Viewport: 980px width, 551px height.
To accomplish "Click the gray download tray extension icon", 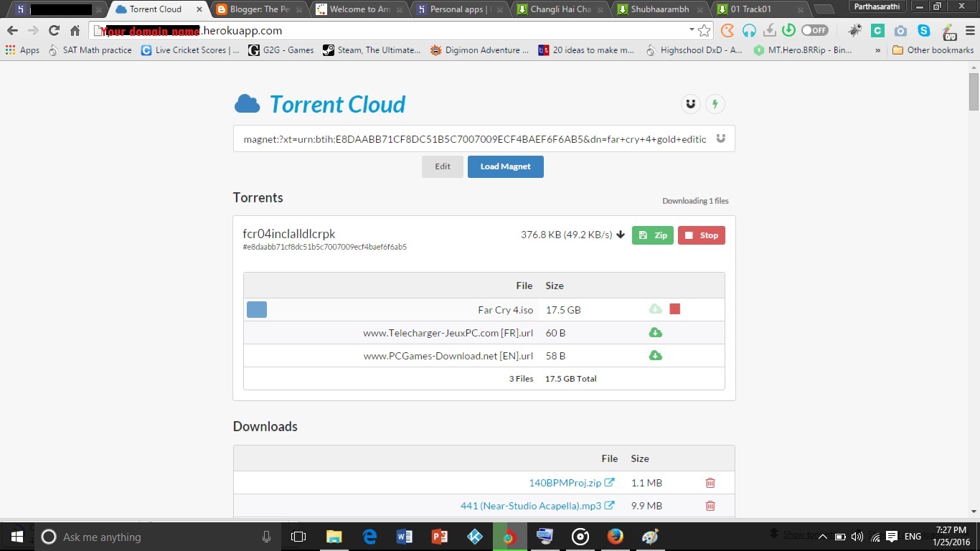I will click(769, 30).
